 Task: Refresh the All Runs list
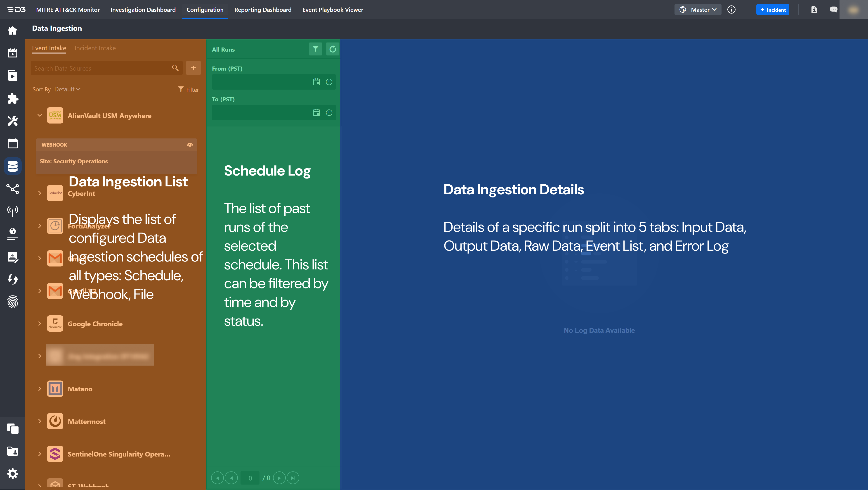pos(333,49)
